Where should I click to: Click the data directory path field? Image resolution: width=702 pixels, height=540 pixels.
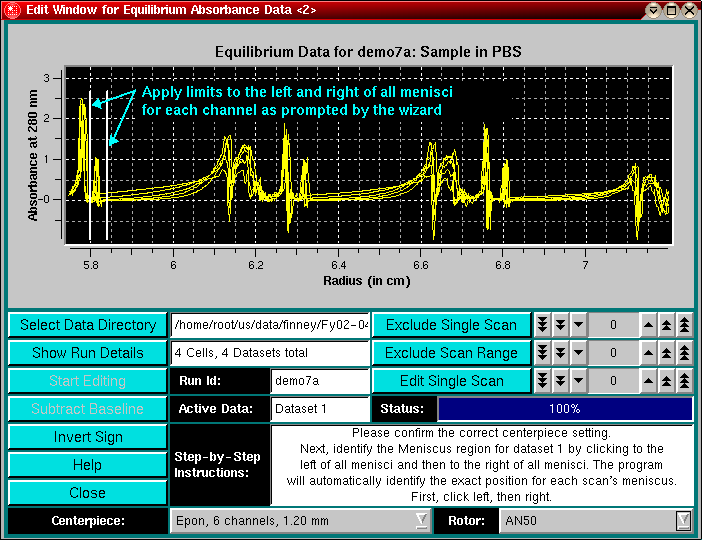pyautogui.click(x=270, y=325)
